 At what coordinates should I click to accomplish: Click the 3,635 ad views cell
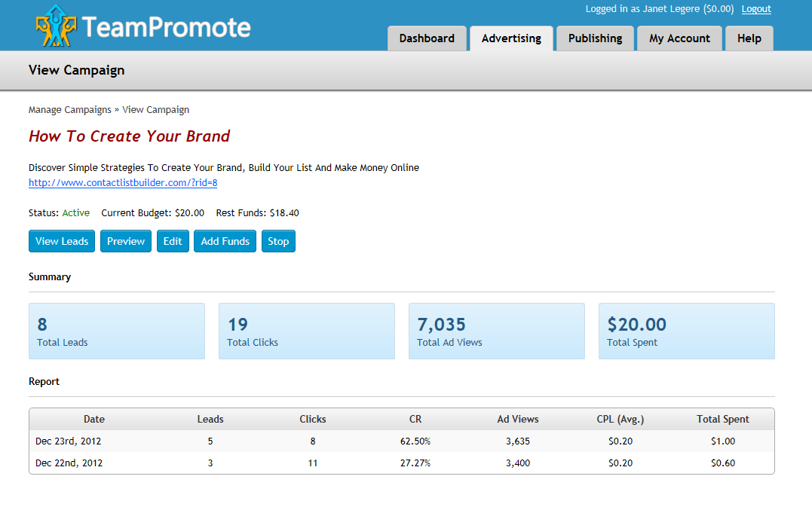[x=518, y=441]
